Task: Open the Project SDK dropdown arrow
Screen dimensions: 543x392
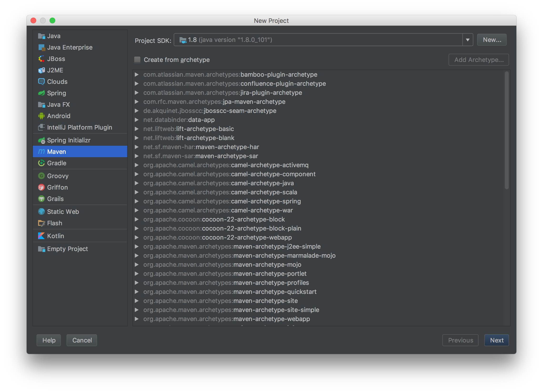Action: (467, 40)
